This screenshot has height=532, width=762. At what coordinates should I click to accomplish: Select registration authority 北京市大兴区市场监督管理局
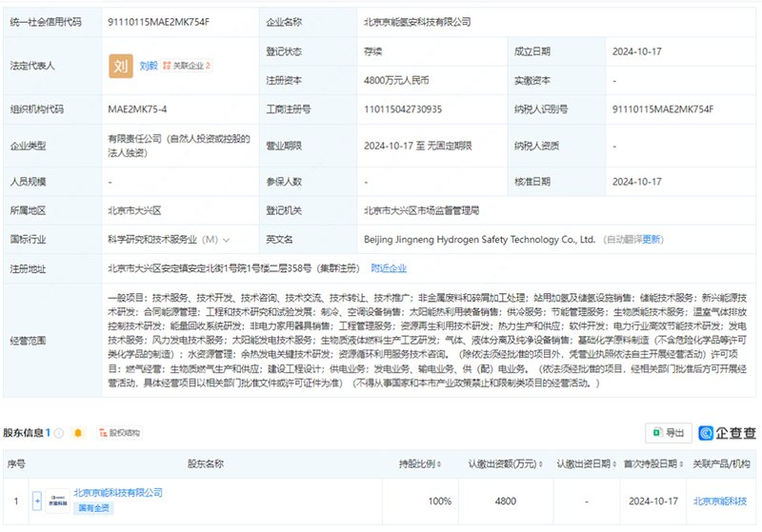421,210
